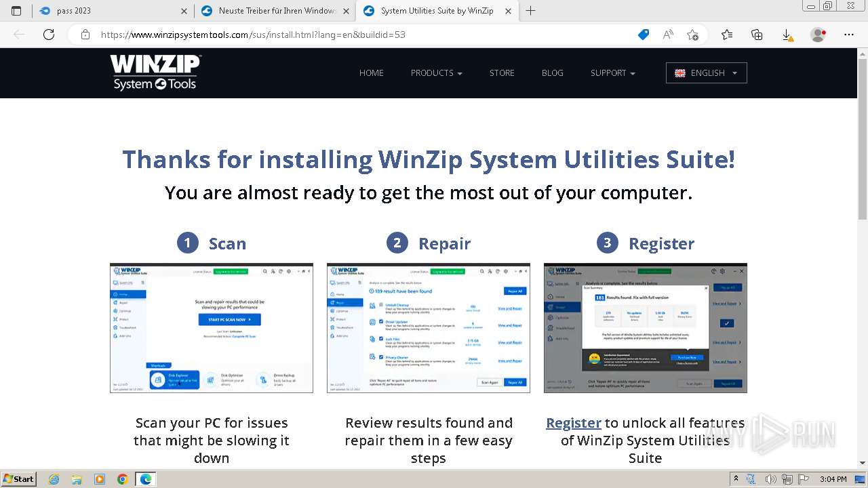Open the BLOG nav link
Screen dimensions: 868x488
pyautogui.click(x=553, y=73)
